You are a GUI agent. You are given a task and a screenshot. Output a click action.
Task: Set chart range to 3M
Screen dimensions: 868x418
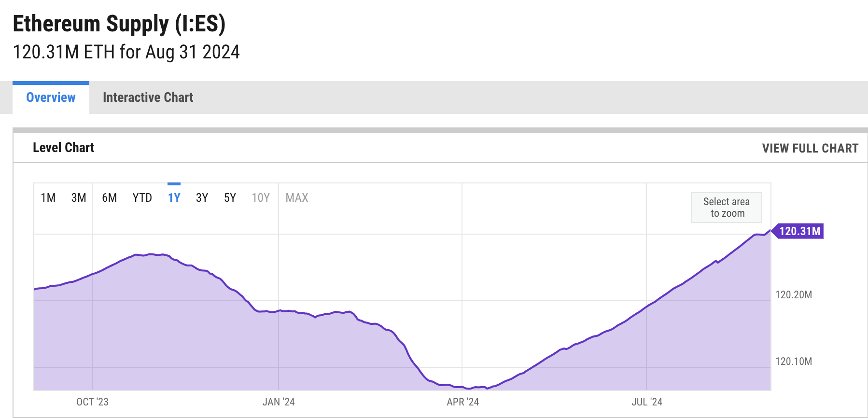79,198
